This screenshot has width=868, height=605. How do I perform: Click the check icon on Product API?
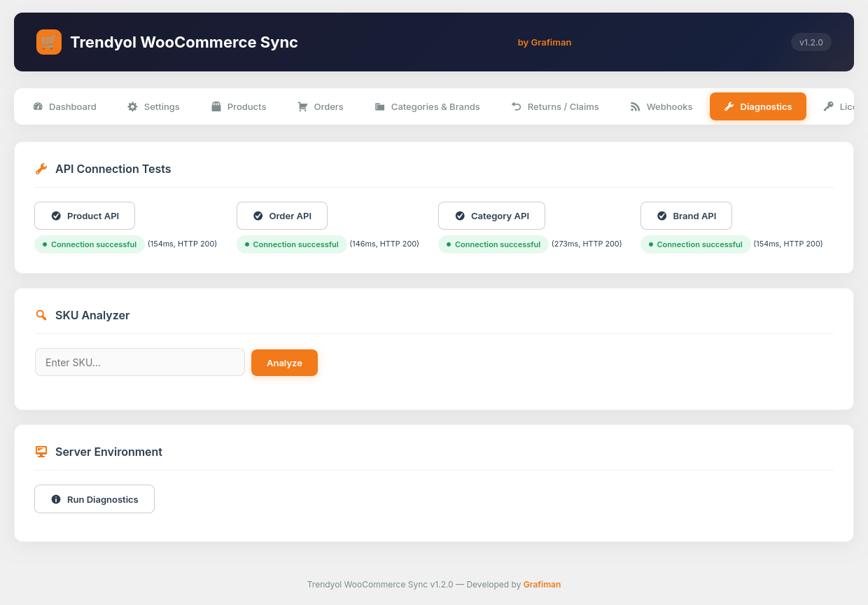click(x=56, y=216)
